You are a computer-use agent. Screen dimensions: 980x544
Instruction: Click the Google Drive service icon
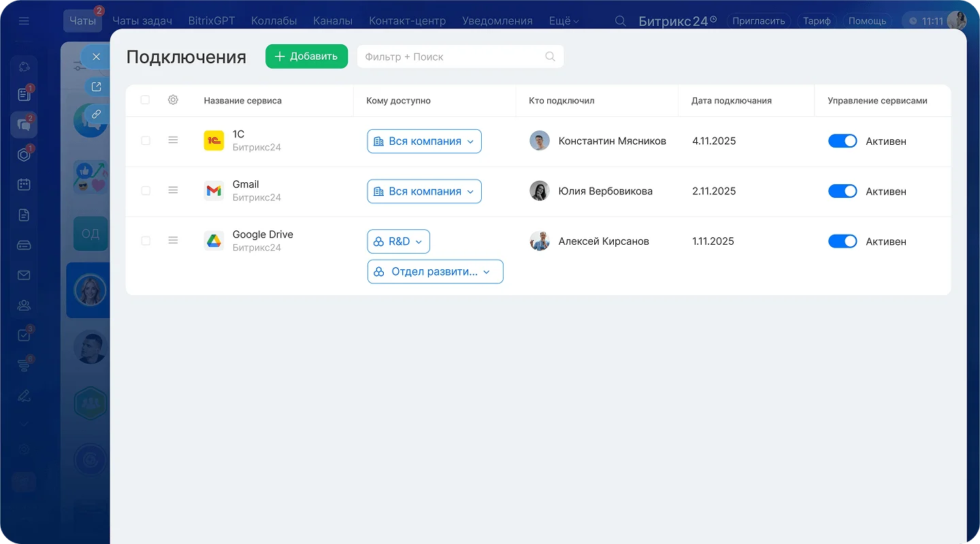pyautogui.click(x=214, y=241)
